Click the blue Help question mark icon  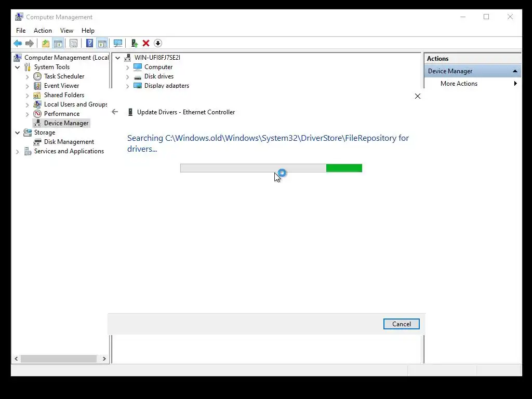[89, 44]
